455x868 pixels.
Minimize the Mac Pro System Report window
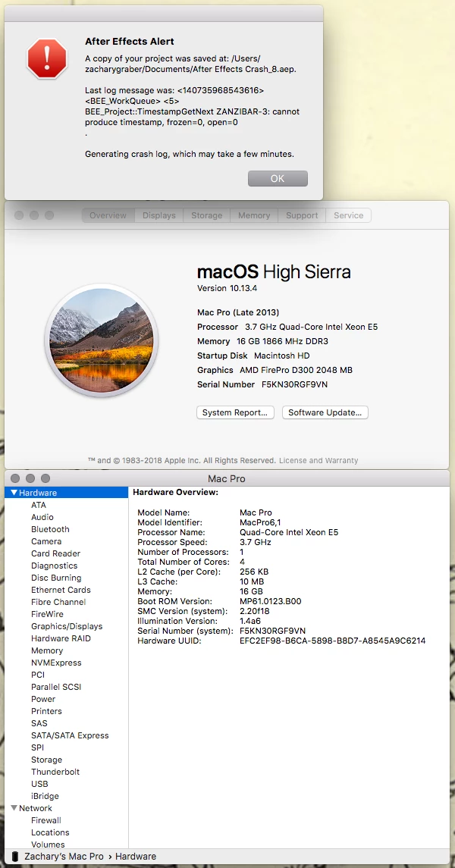click(x=30, y=478)
